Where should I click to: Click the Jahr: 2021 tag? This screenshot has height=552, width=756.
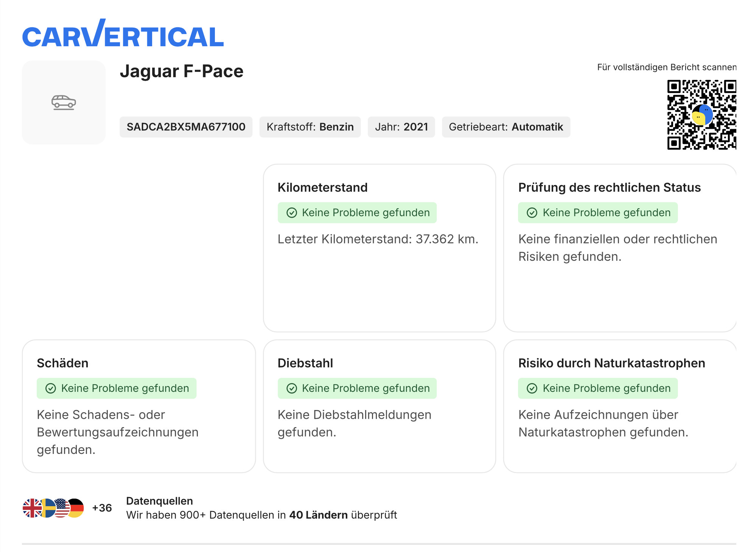(x=401, y=127)
